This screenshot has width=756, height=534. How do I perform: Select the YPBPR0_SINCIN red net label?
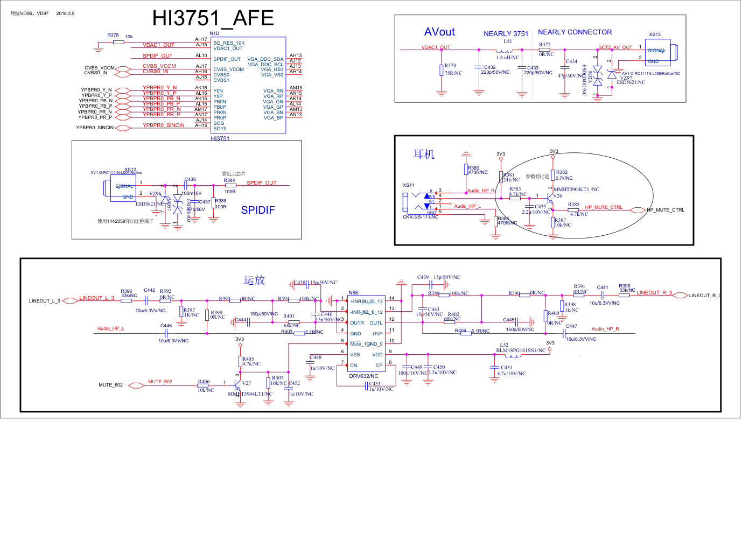pyautogui.click(x=164, y=125)
